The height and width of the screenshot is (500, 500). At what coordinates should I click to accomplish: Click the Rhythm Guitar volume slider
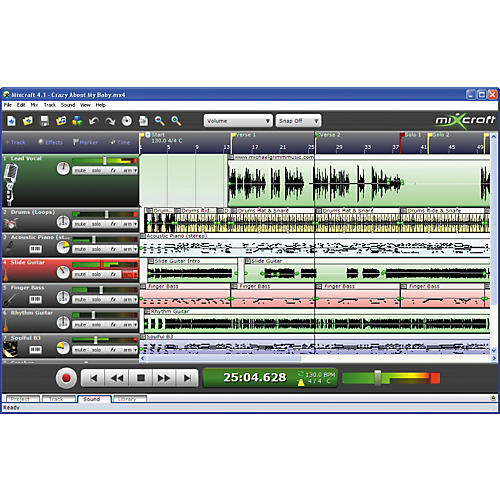[x=93, y=315]
